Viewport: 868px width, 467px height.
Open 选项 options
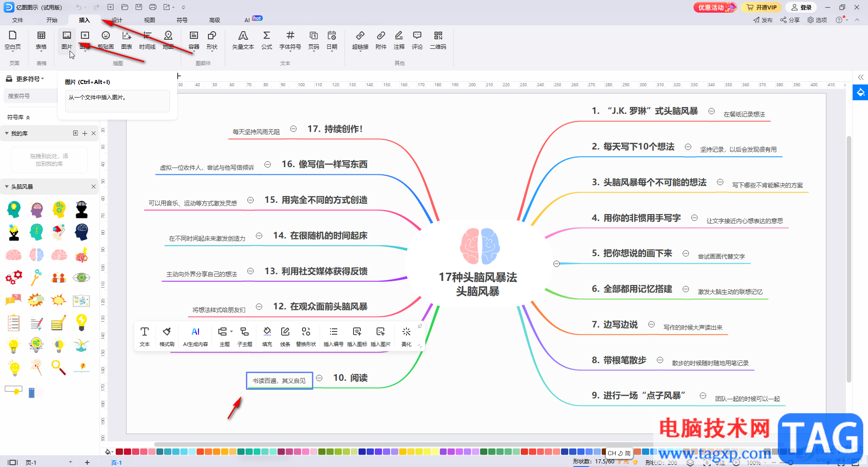817,20
